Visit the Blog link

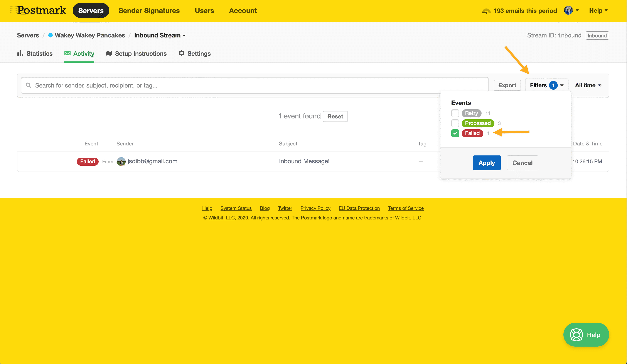[265, 208]
